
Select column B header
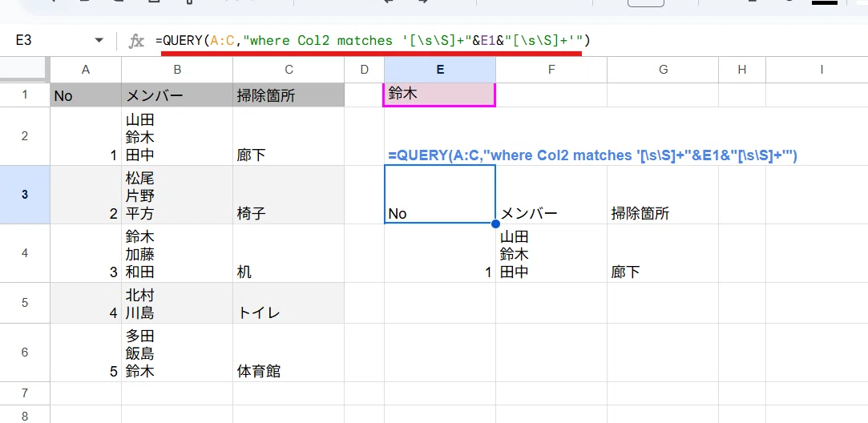pyautogui.click(x=177, y=69)
